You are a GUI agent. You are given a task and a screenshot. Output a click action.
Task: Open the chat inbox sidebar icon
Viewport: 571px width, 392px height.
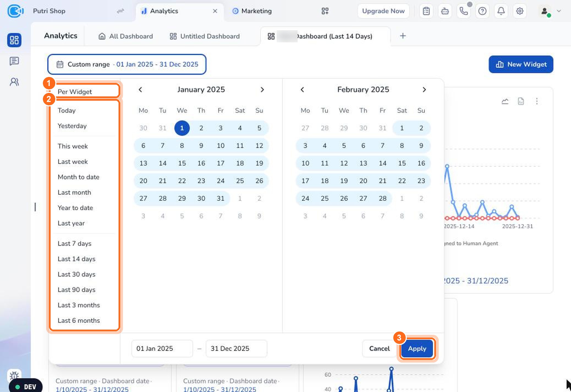click(x=14, y=61)
